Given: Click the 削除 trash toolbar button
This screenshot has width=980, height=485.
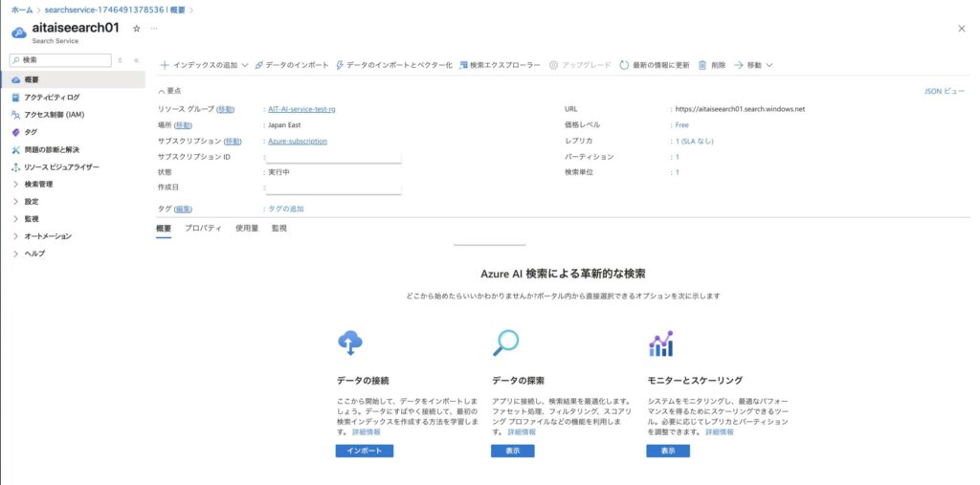Looking at the screenshot, I should tap(712, 65).
